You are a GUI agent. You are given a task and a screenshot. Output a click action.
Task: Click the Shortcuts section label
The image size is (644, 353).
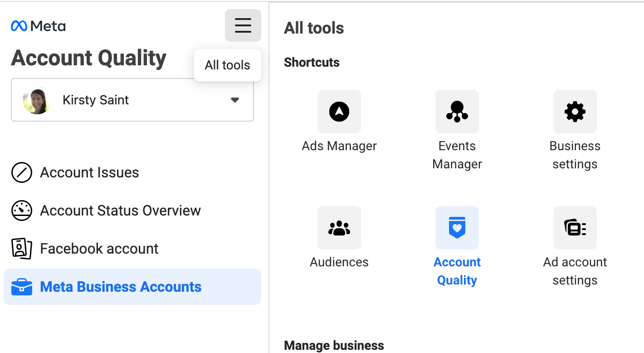click(312, 62)
